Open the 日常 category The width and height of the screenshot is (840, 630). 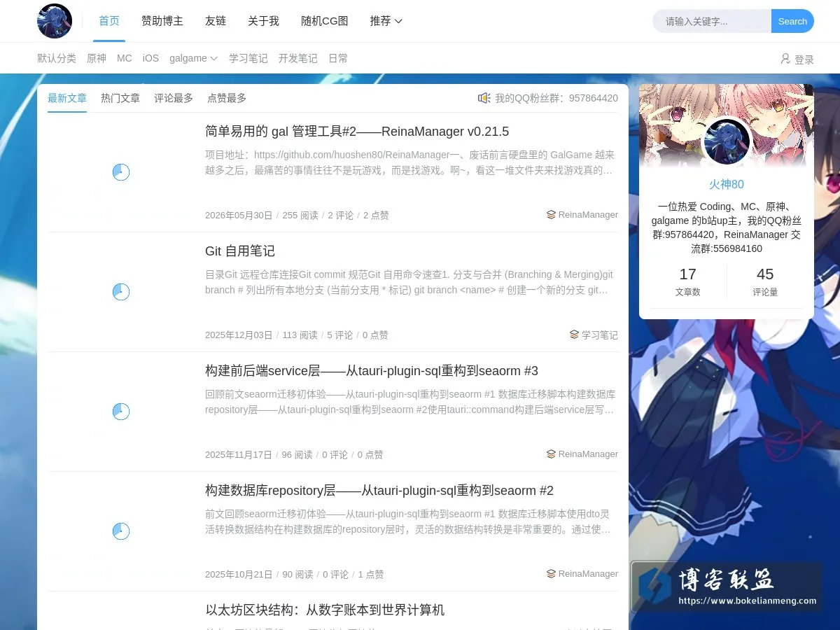point(338,58)
